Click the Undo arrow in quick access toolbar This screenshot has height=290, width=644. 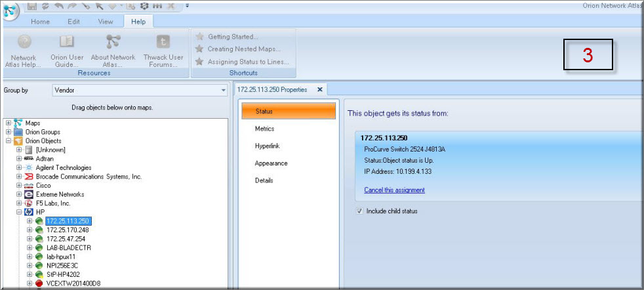[x=60, y=6]
